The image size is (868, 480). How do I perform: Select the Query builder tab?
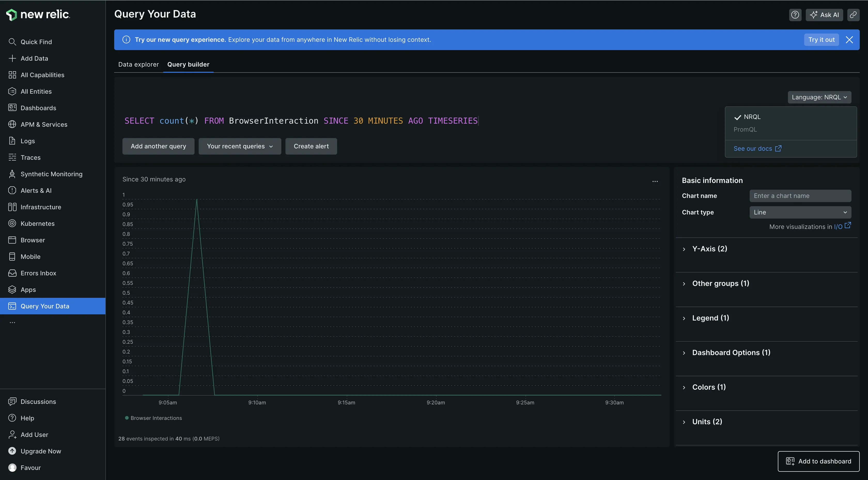[x=188, y=64]
